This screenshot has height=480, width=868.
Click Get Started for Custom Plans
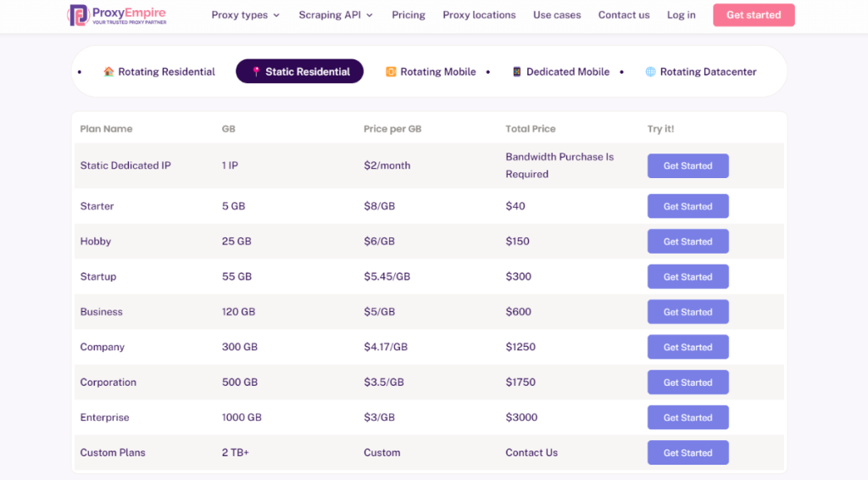coord(687,453)
